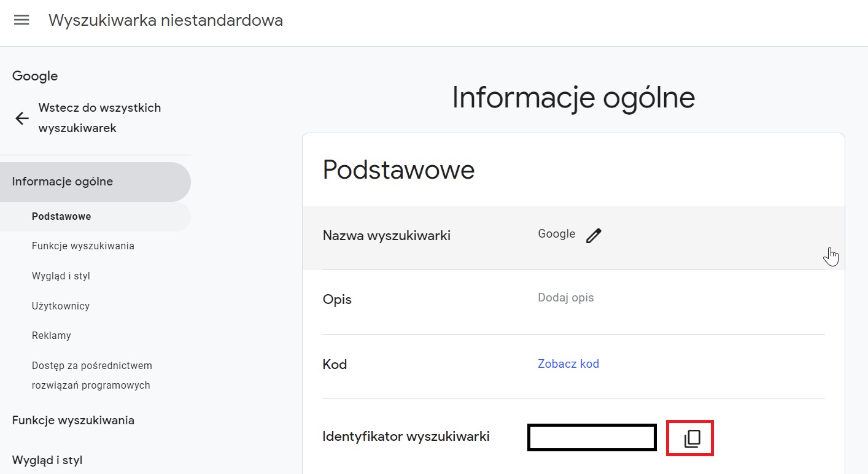Click the Google search engine name value
The height and width of the screenshot is (474, 868).
point(556,233)
